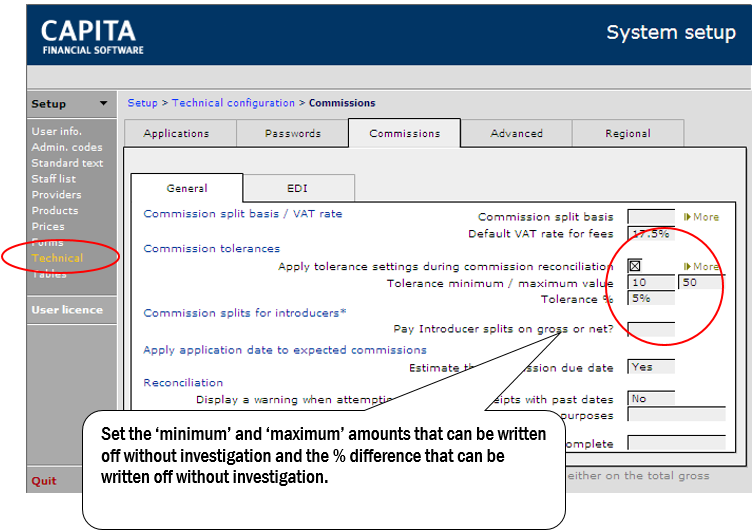Click the tolerance minimum value field showing 10

click(x=651, y=282)
